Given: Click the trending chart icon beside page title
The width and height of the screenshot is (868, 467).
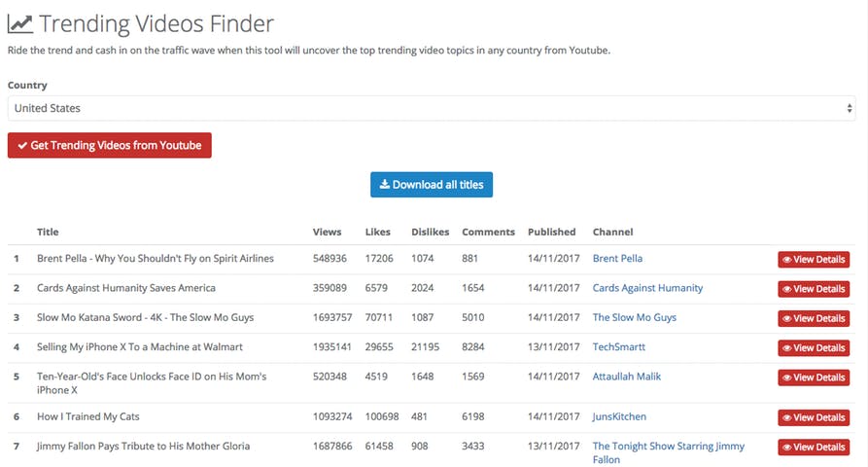Looking at the screenshot, I should coord(20,24).
